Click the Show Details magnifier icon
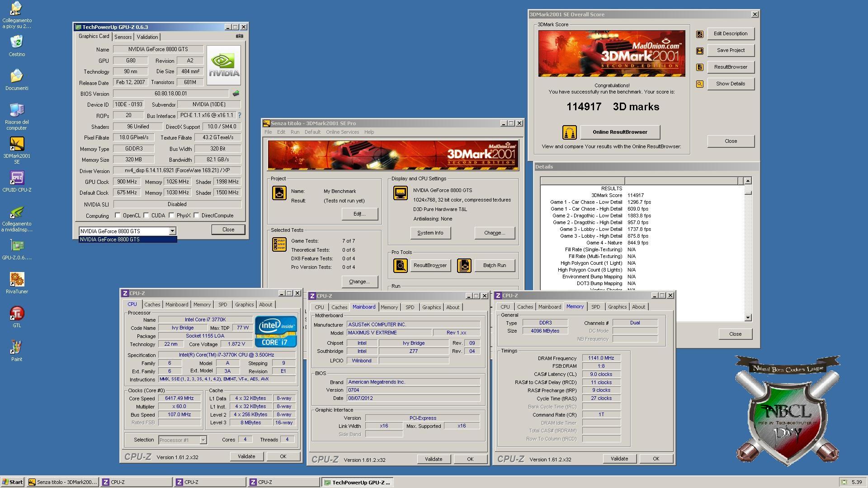The image size is (868, 488). (x=700, y=84)
